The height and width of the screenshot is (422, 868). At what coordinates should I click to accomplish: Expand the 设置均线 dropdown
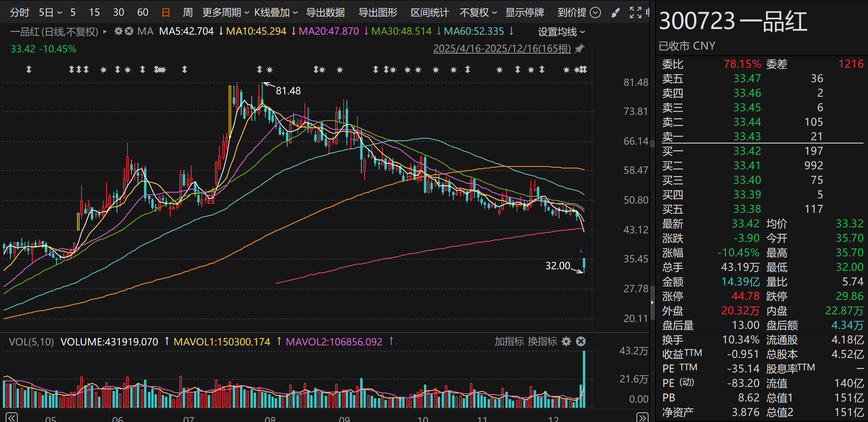pyautogui.click(x=561, y=31)
